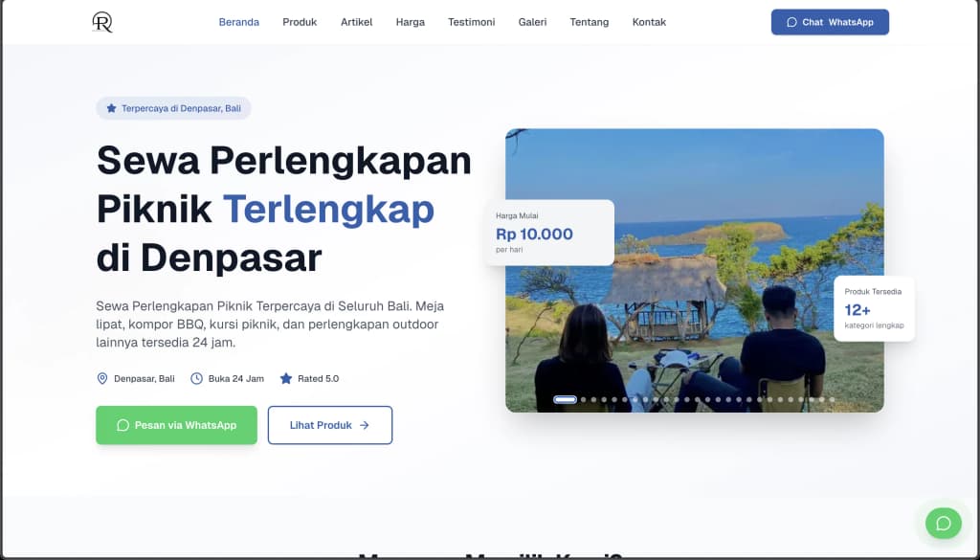Select Testimoni in the top navigation
This screenshot has height=560, width=980.
[471, 21]
